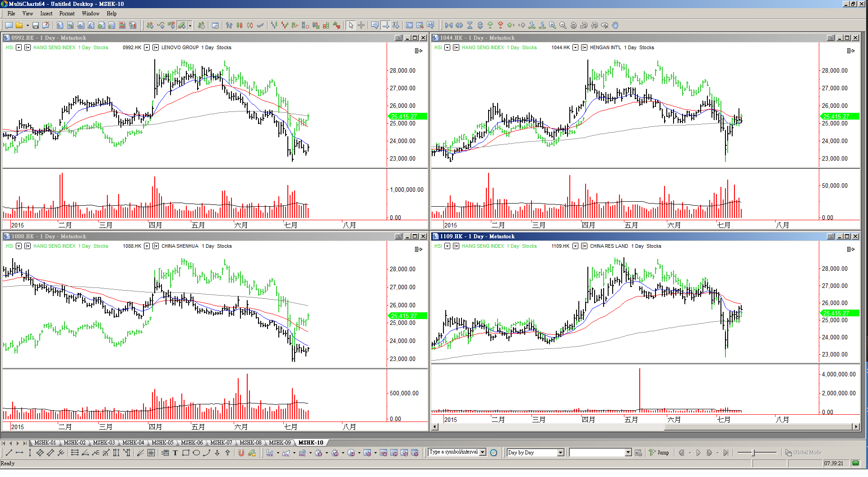Open the Format menu
The image size is (868, 477).
67,14
